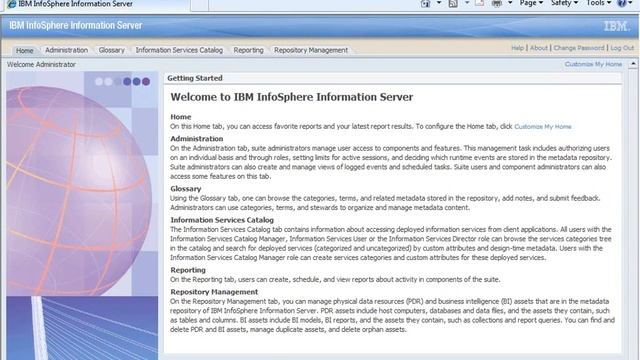This screenshot has height=360, width=640.
Task: Click the Help link
Action: (517, 48)
